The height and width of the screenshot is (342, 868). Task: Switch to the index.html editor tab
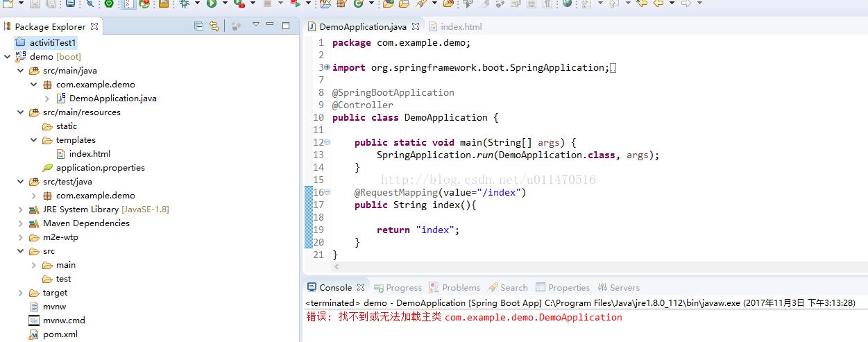(455, 26)
